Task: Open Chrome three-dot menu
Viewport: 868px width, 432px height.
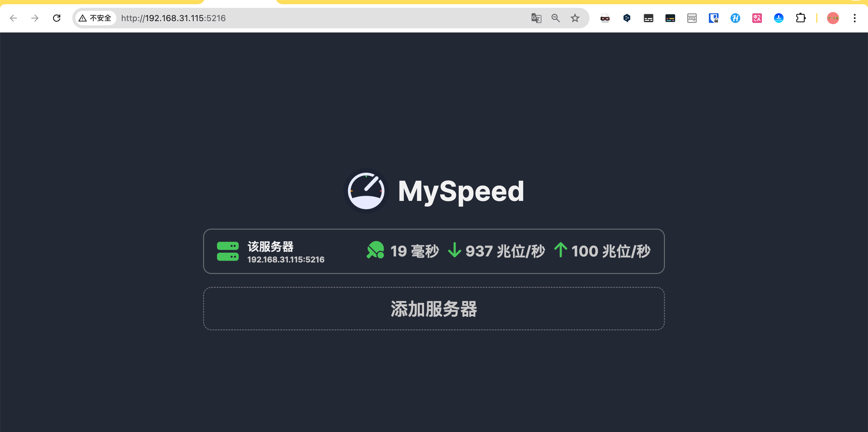Action: pos(854,18)
